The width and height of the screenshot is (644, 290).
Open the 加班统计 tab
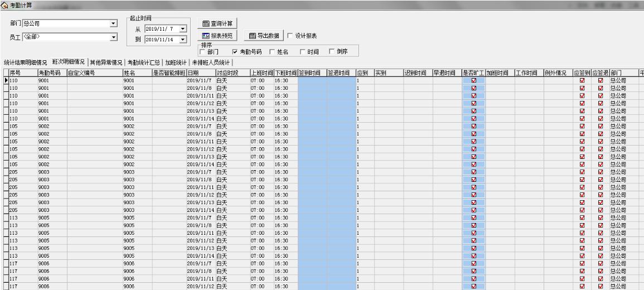176,63
